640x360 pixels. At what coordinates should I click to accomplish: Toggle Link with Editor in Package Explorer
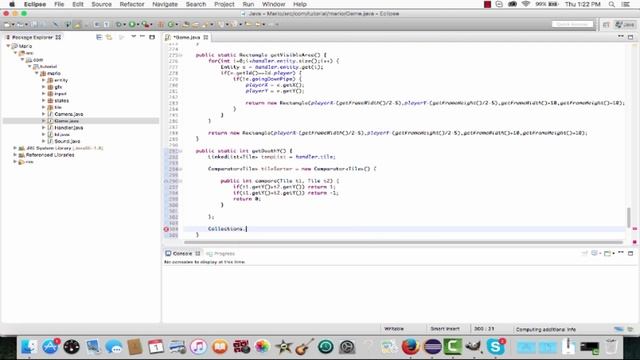[109, 37]
